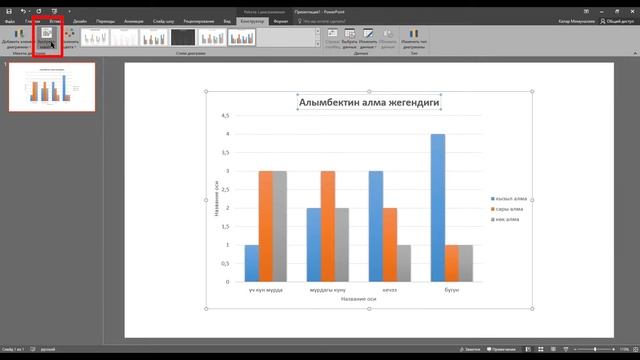Select the Формат chart tools tab
The image size is (640, 360).
click(x=281, y=21)
